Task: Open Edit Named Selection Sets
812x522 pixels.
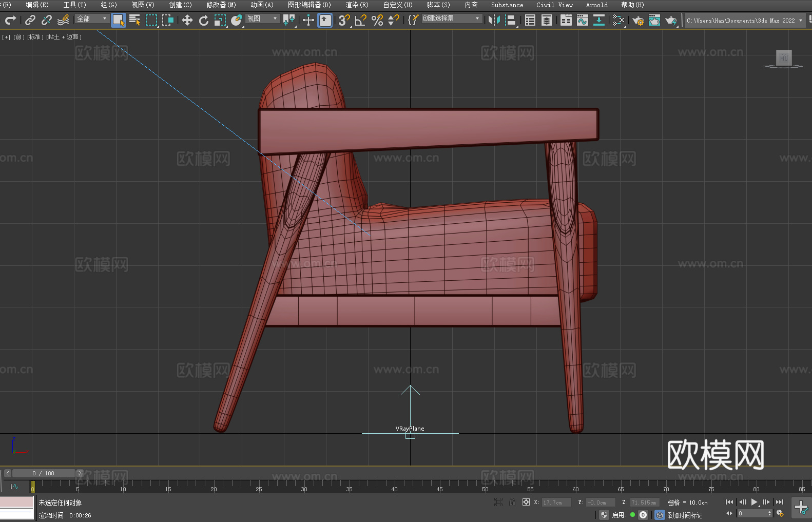Action: (x=413, y=20)
